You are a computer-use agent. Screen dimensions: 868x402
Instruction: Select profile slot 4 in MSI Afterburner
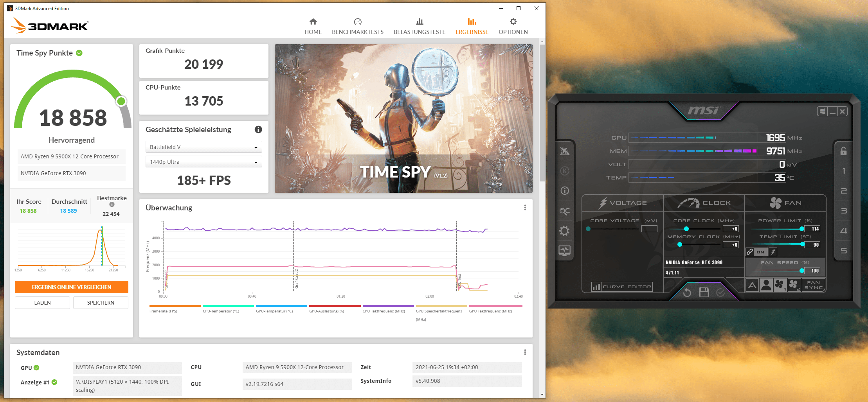[x=843, y=231]
